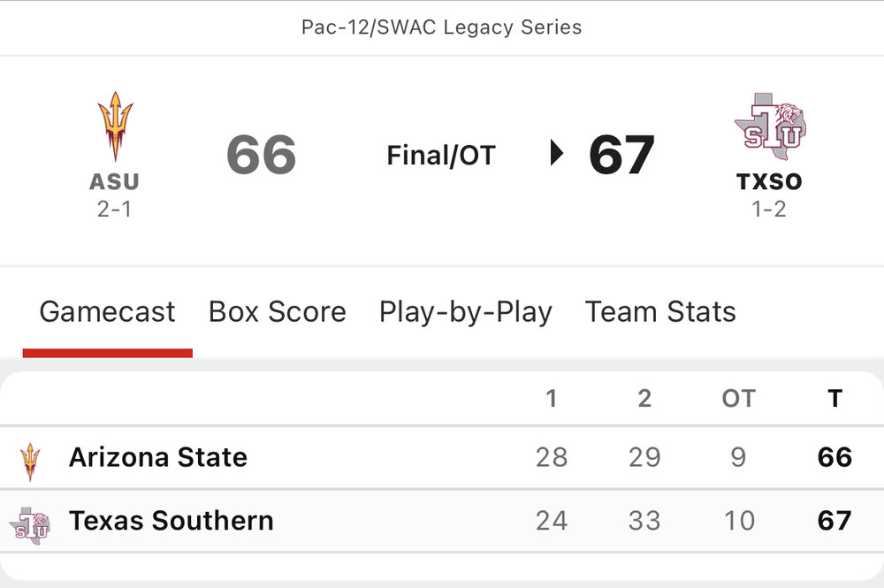Click the Texas Southern tiger logo in header
The image size is (884, 588).
[769, 126]
